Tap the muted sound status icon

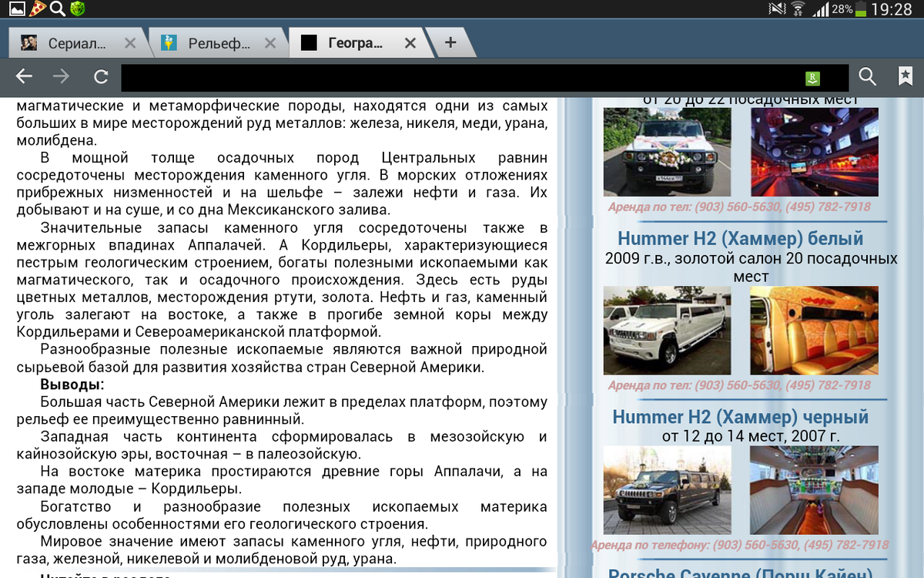778,9
